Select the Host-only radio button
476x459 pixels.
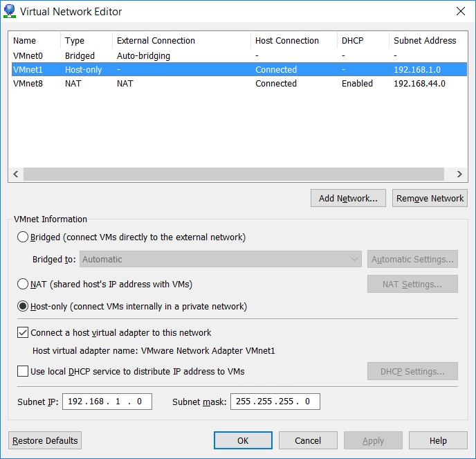[23, 306]
